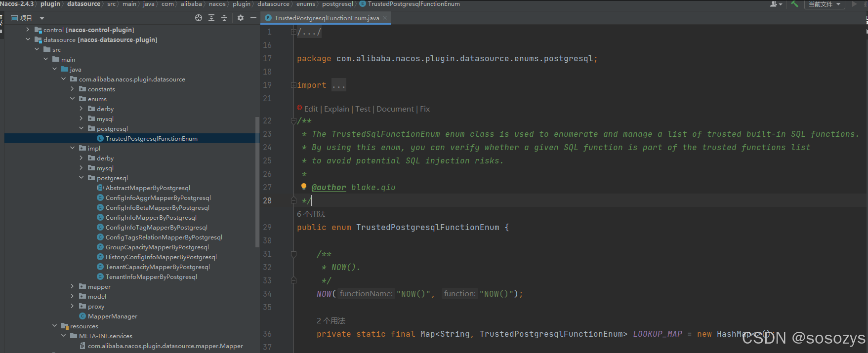Click the Test inlay action link
The image size is (868, 353).
tap(363, 109)
